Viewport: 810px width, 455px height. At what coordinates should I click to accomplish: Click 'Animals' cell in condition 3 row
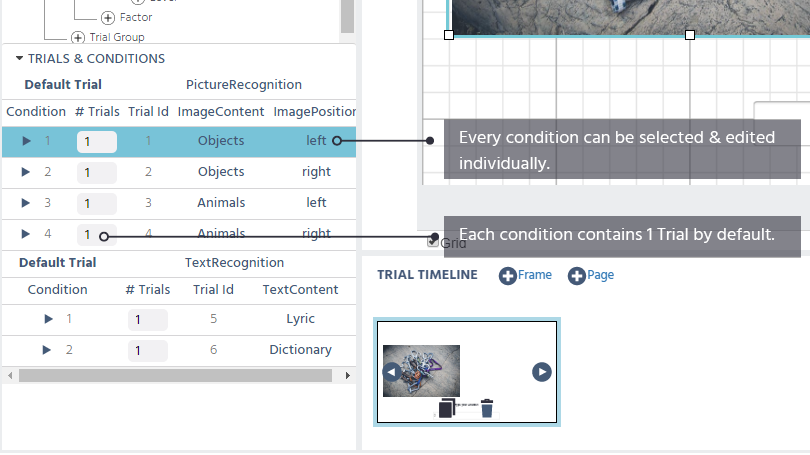tap(221, 202)
